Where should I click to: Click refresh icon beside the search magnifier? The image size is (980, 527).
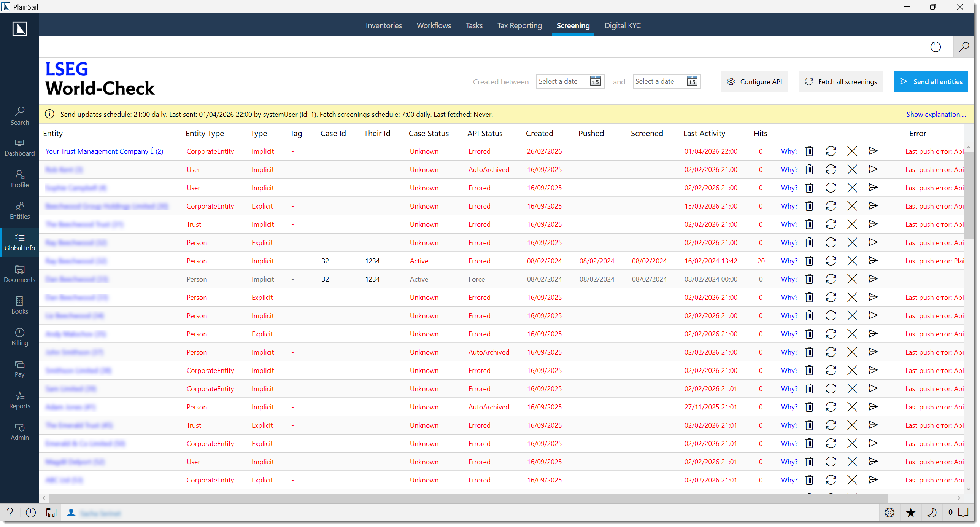[935, 47]
